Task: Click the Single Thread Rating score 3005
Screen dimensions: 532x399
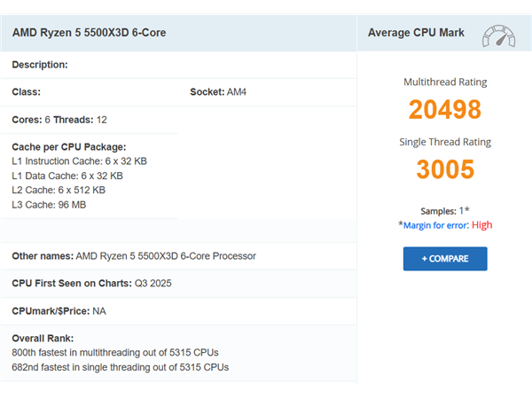Action: pos(445,169)
